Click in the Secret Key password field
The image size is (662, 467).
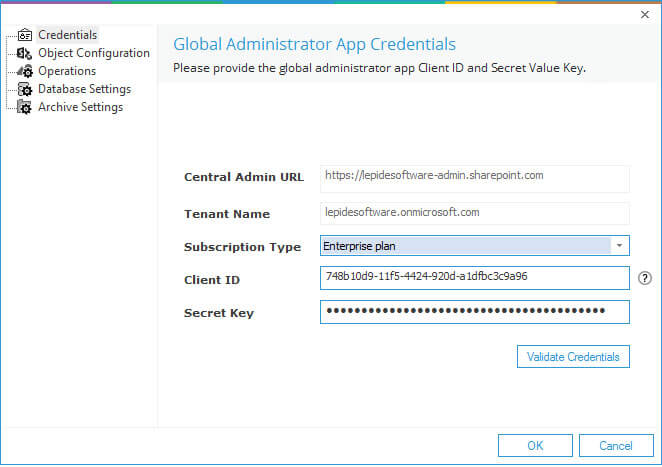474,312
